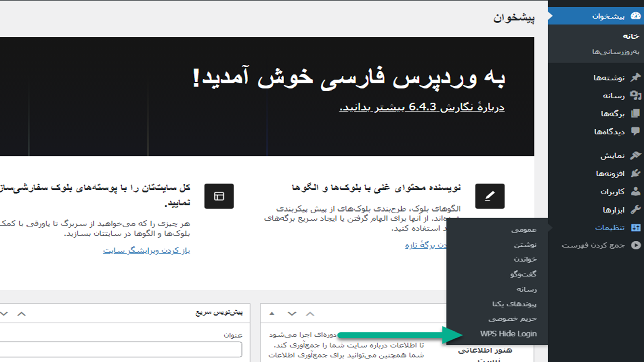Click the Quick Draft title (عنوان) input field
This screenshot has width=644, height=362.
(x=121, y=350)
